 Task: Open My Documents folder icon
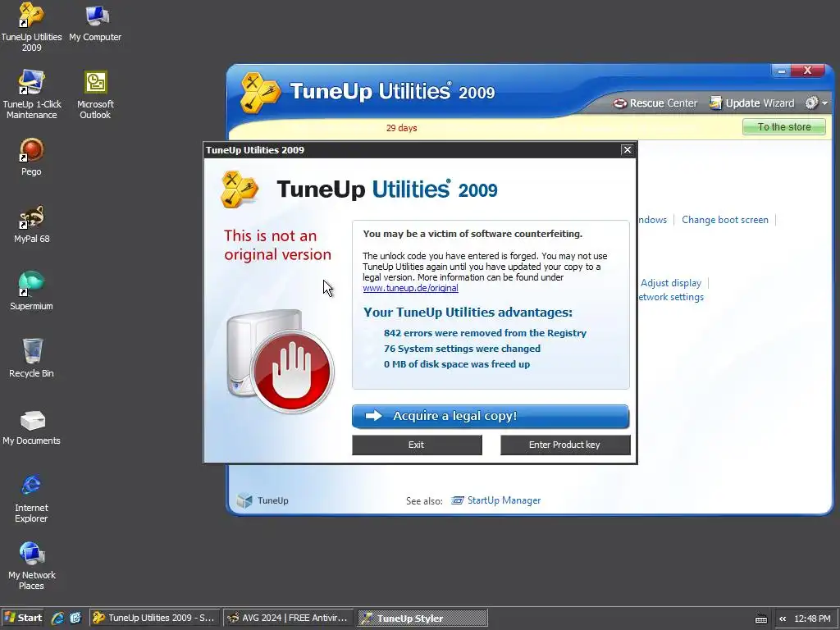click(32, 427)
